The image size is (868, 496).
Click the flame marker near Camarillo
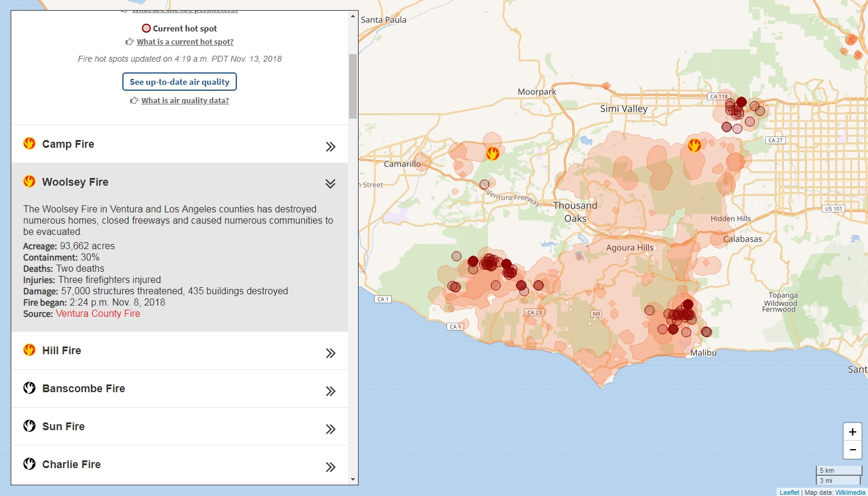click(x=493, y=152)
